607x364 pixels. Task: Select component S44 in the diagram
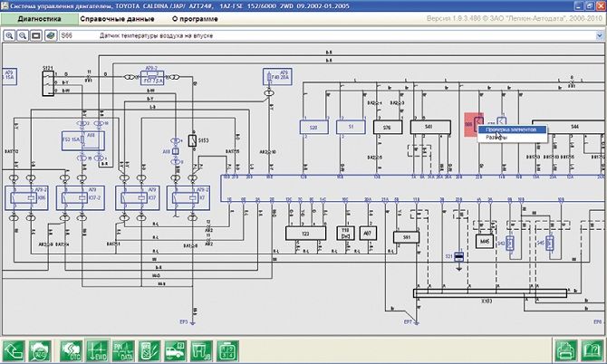click(x=569, y=127)
